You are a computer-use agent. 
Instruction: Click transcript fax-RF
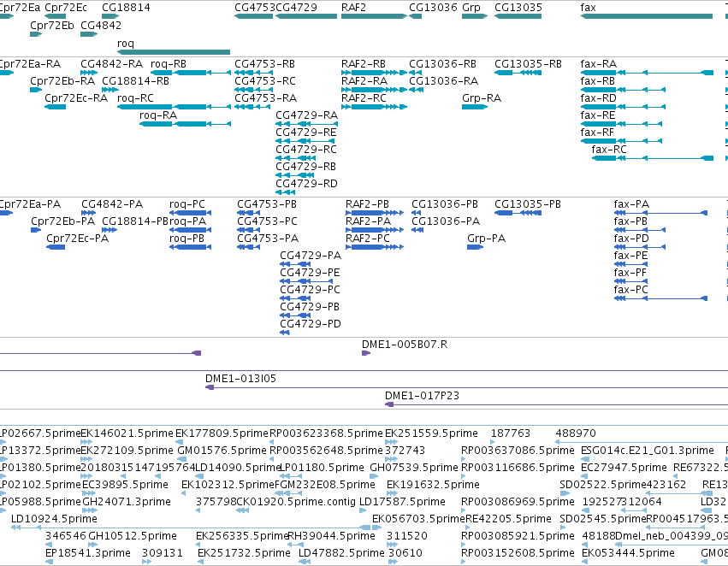(x=597, y=133)
